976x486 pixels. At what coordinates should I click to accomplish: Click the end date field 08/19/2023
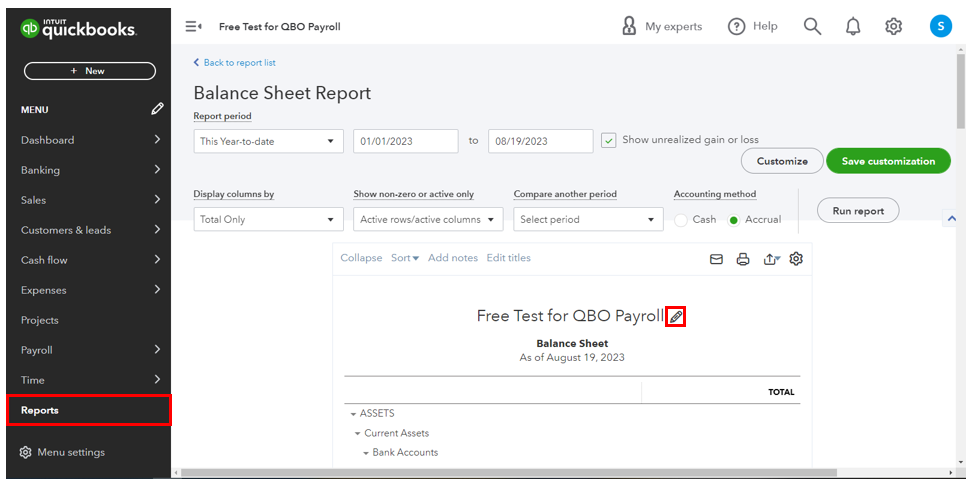point(540,141)
